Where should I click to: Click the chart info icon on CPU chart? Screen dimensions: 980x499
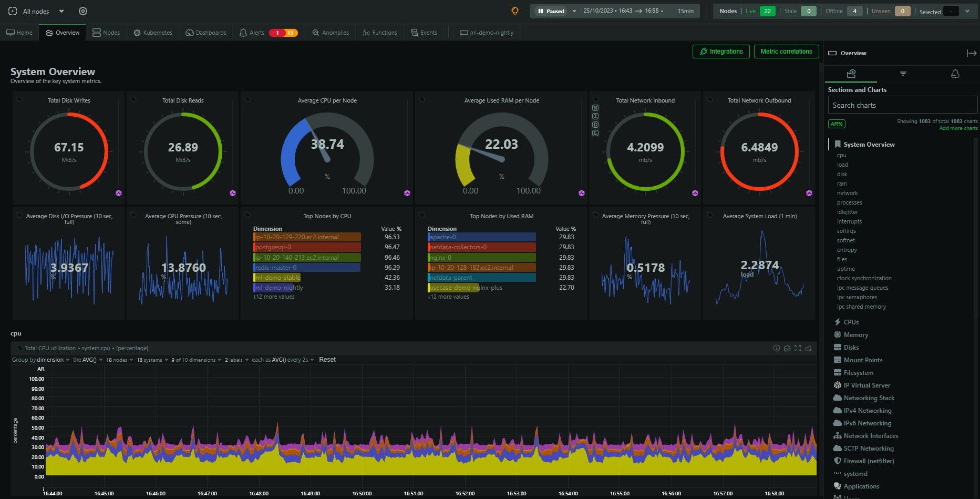[x=776, y=348]
